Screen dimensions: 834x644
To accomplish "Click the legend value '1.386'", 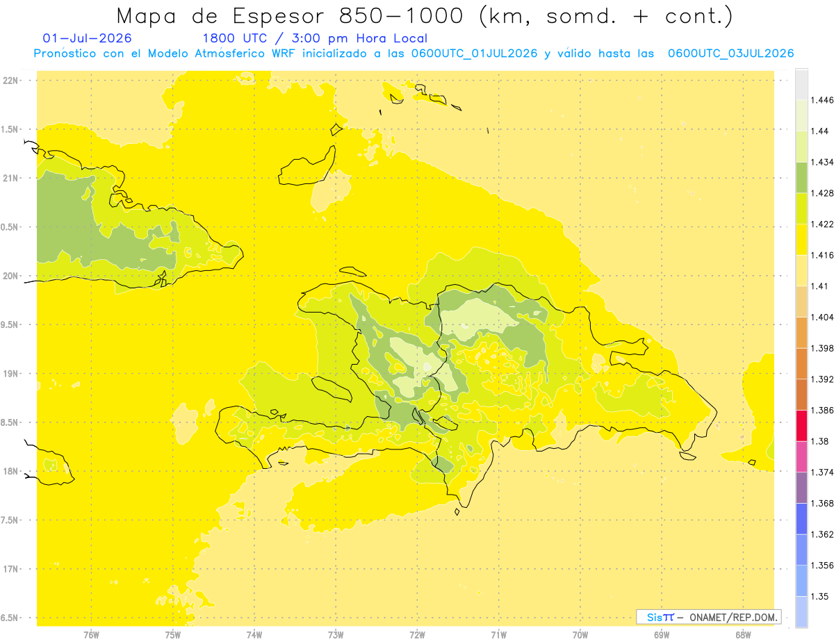I will 824,410.
